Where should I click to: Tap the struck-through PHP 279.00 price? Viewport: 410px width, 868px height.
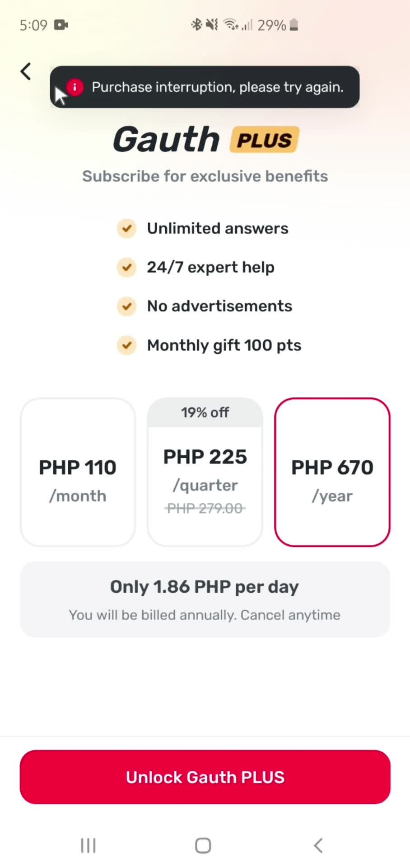tap(205, 509)
